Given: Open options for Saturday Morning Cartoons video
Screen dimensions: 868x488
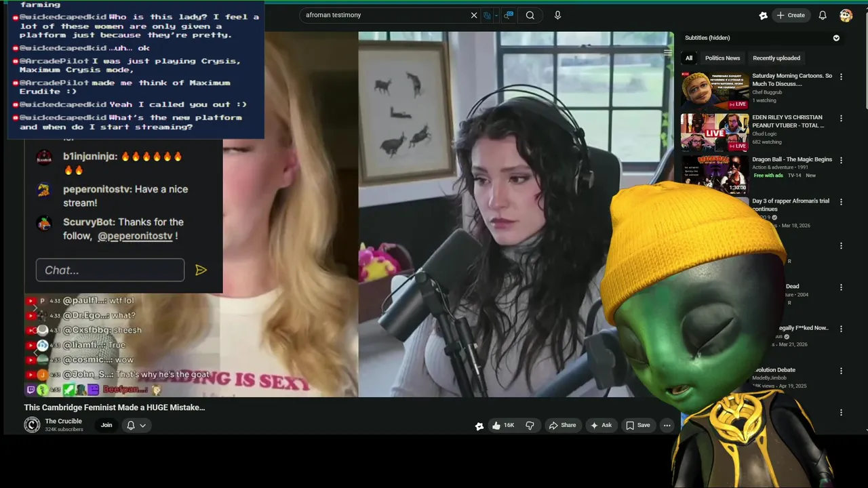Looking at the screenshot, I should (x=841, y=77).
